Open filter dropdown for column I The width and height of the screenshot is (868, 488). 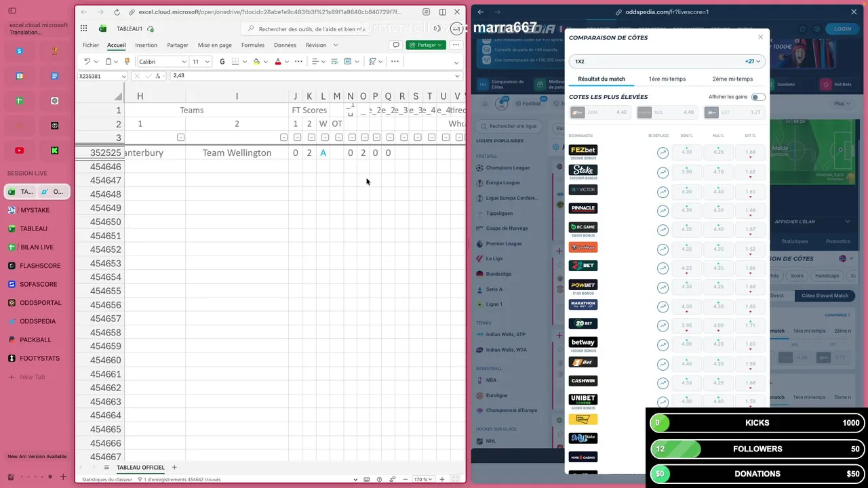point(283,138)
